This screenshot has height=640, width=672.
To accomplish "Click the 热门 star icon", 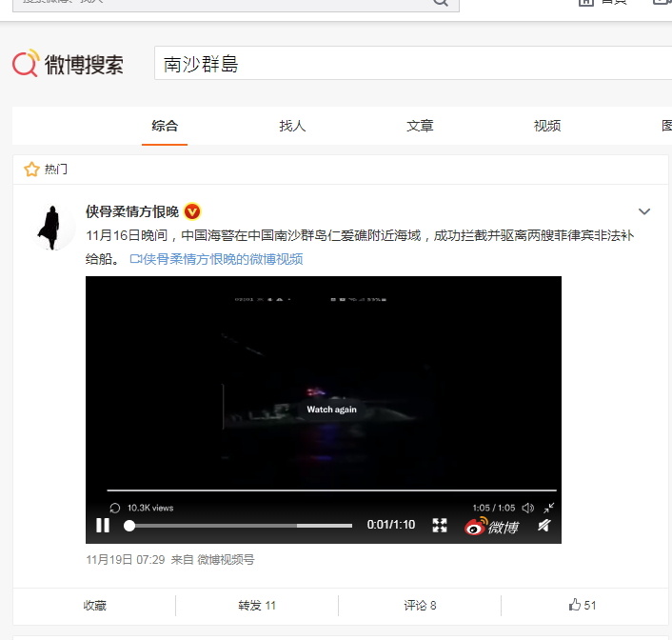I will tap(31, 169).
